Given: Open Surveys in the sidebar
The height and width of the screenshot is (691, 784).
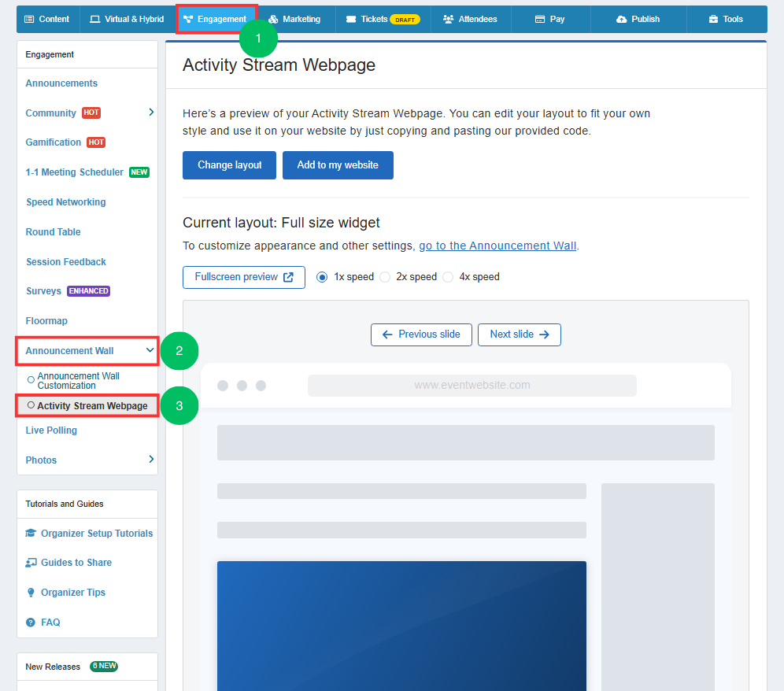Looking at the screenshot, I should click(x=43, y=291).
